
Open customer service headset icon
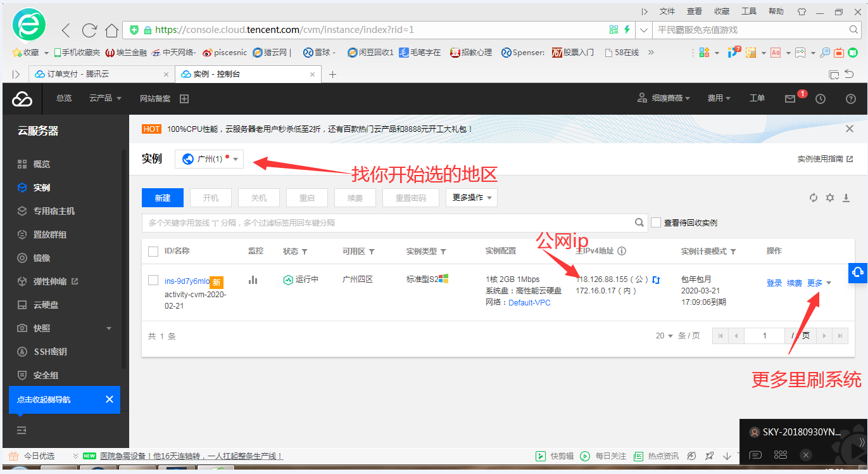pos(858,272)
